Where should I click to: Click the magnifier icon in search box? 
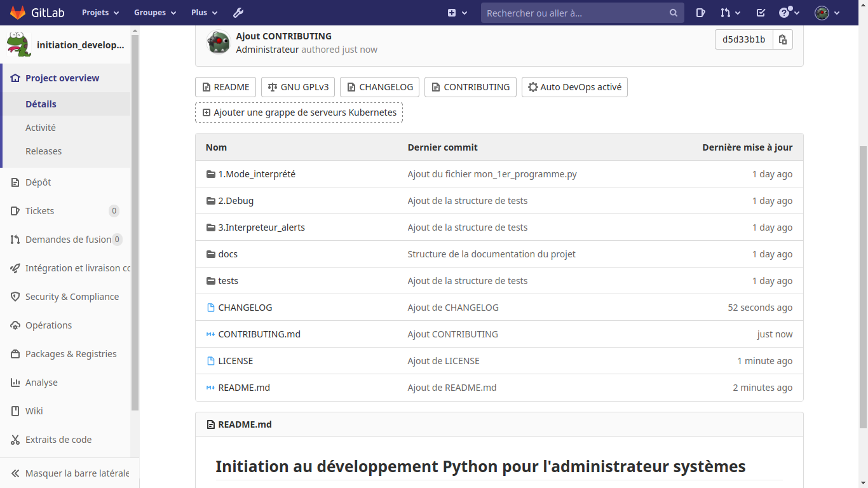point(674,13)
